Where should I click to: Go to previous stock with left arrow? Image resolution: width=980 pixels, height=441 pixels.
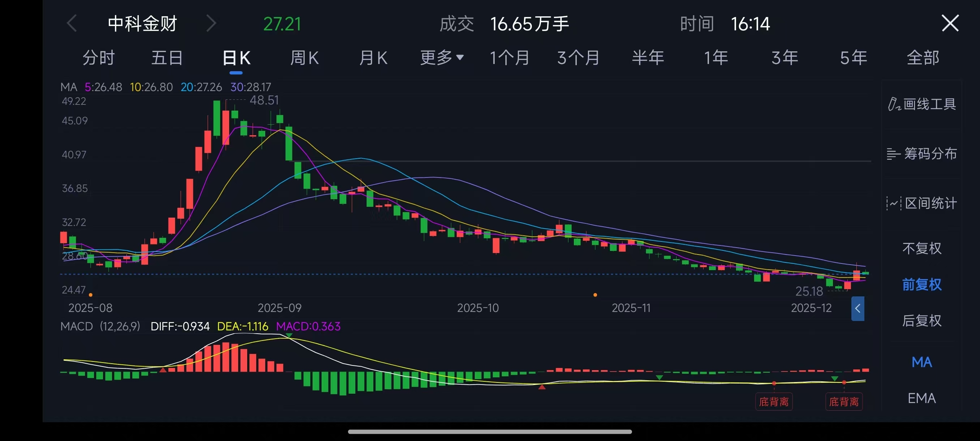[x=72, y=23]
